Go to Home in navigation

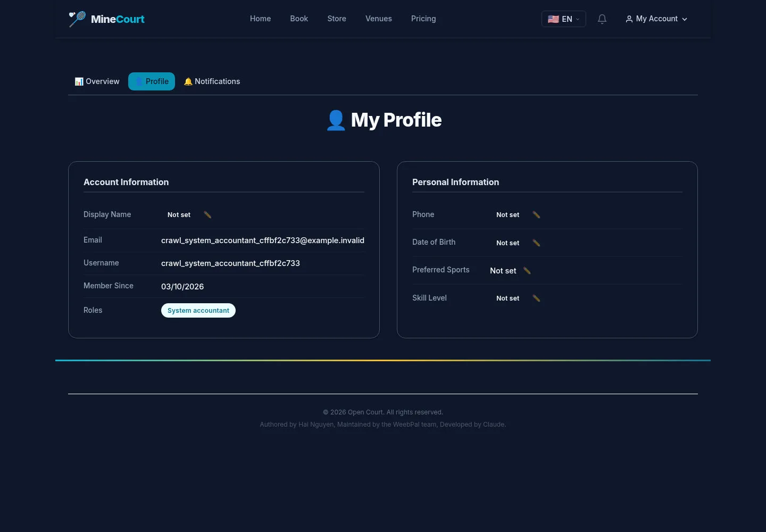(x=261, y=19)
